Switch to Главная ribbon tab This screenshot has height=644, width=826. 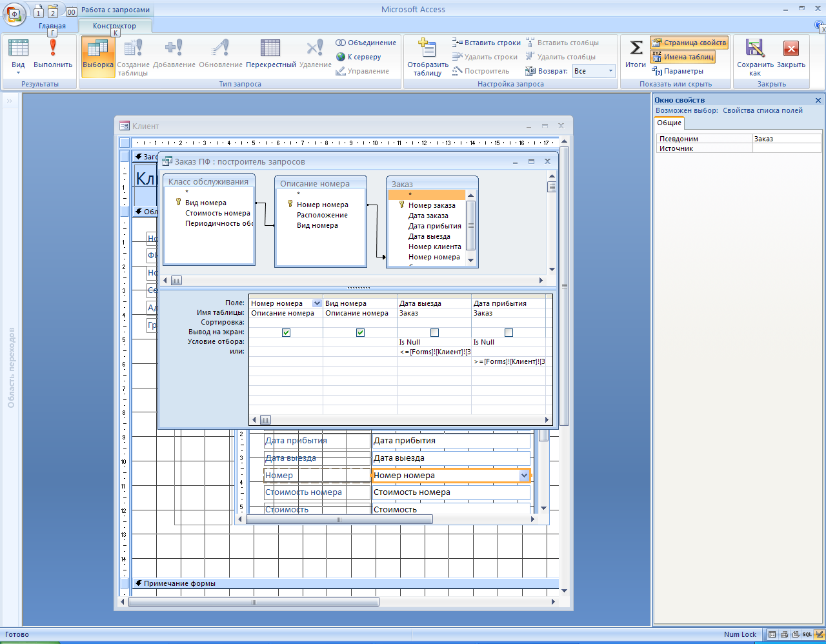click(52, 26)
